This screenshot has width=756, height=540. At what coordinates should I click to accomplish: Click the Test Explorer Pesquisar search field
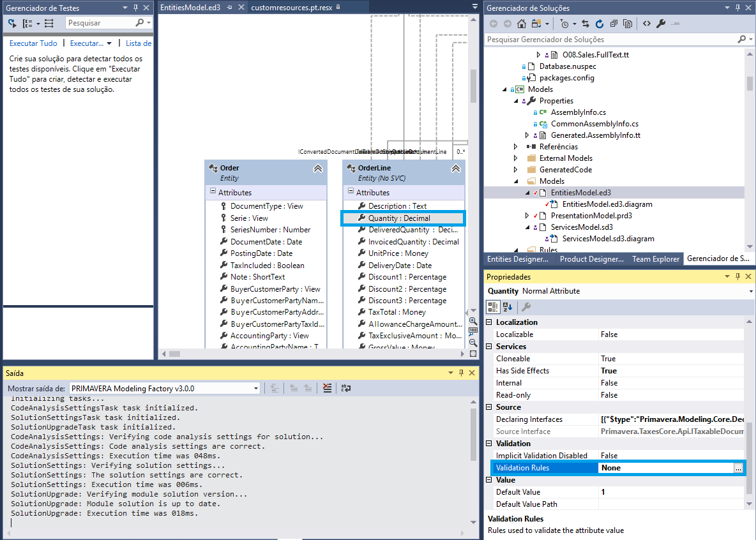point(100,23)
